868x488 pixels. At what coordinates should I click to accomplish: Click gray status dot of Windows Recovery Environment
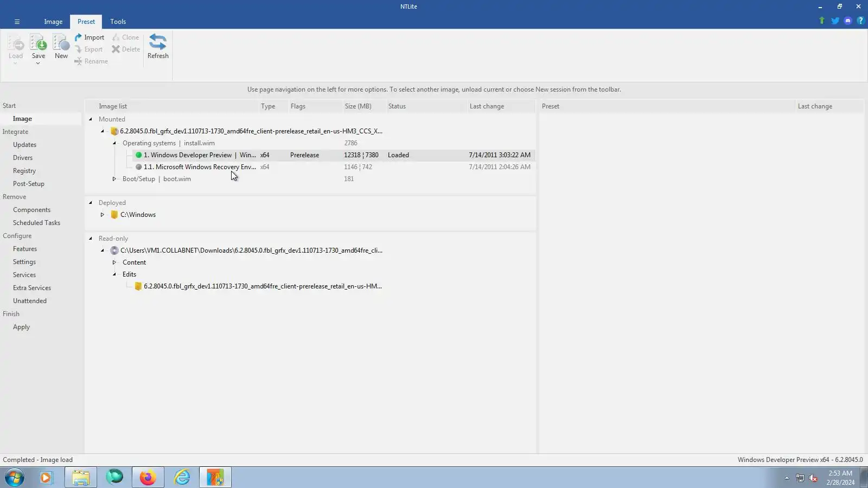(139, 167)
